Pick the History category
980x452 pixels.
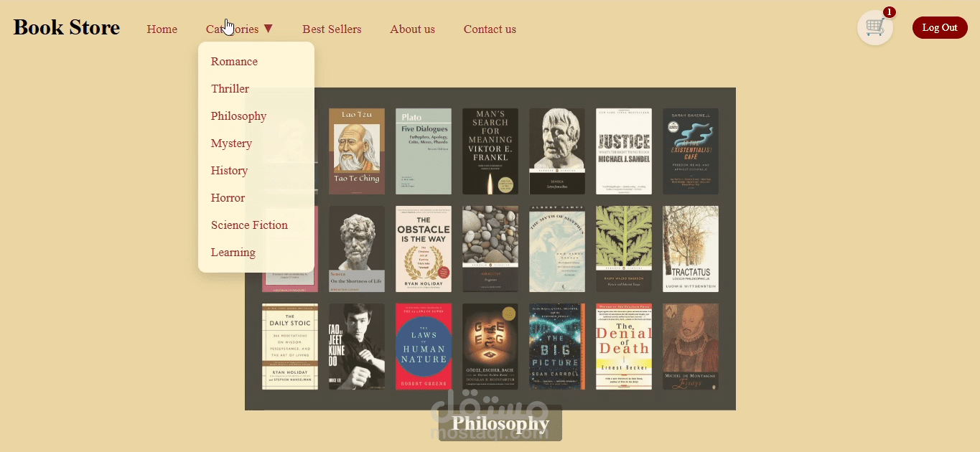[x=229, y=171]
